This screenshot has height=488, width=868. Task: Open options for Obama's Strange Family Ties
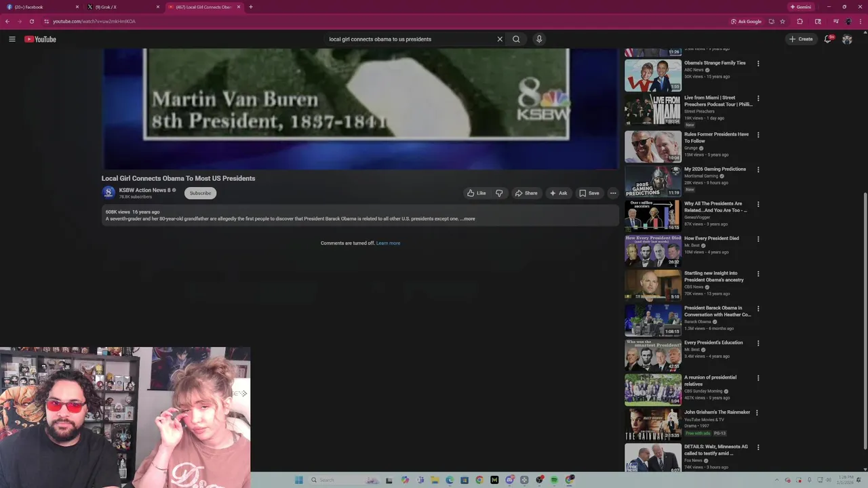click(758, 64)
